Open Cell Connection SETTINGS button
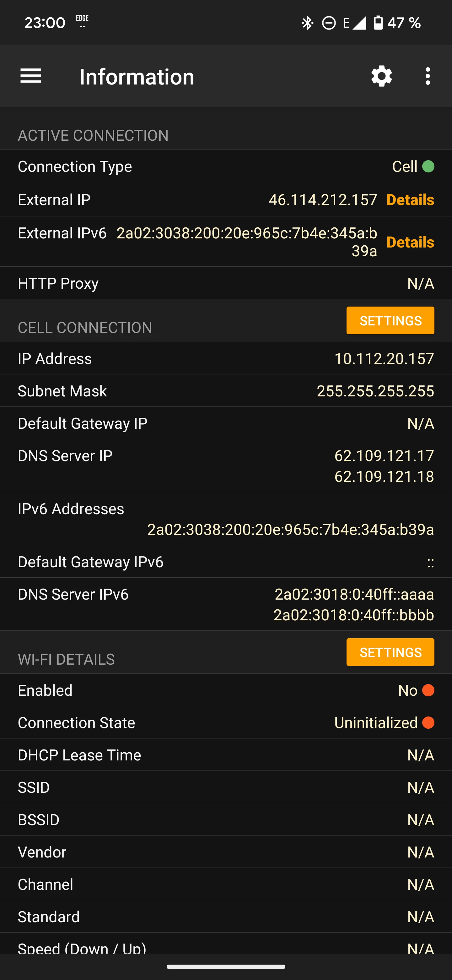 click(390, 320)
